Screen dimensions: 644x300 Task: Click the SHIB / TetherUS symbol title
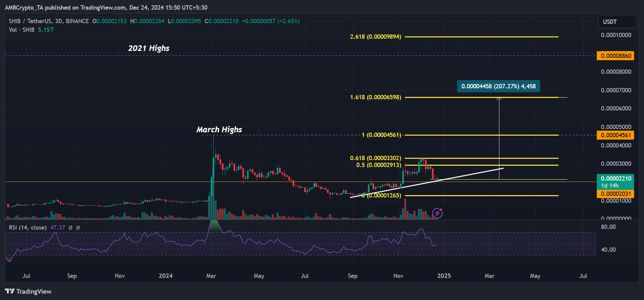pos(49,21)
